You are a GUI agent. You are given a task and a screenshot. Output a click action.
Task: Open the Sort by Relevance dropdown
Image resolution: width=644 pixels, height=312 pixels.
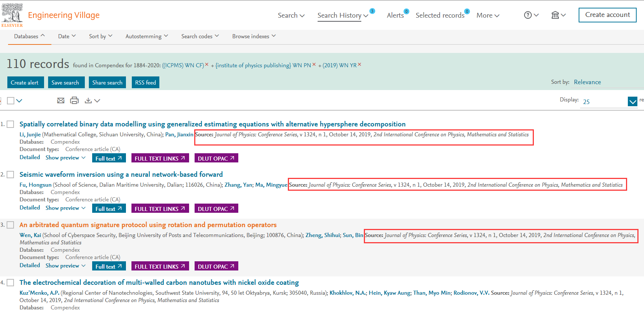(608, 82)
